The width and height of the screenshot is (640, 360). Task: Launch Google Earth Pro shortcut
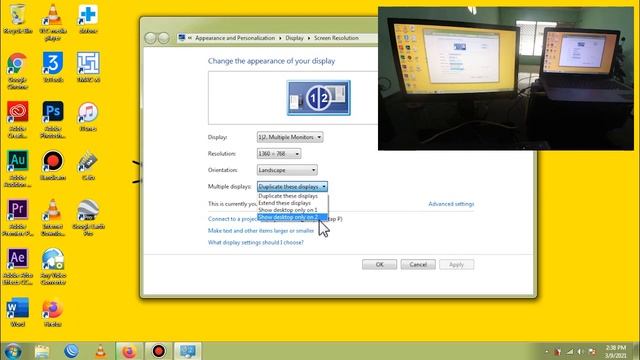88,218
